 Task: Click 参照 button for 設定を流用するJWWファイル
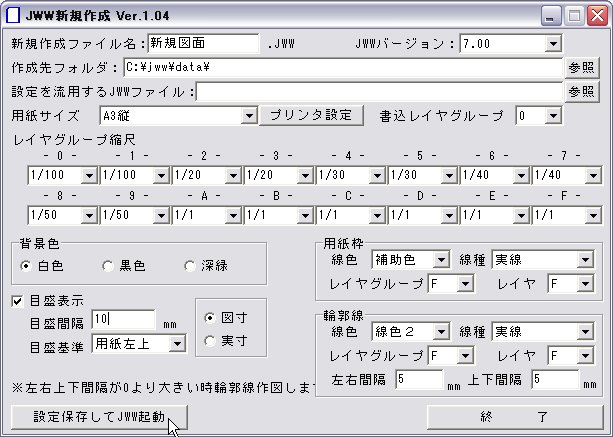(582, 92)
